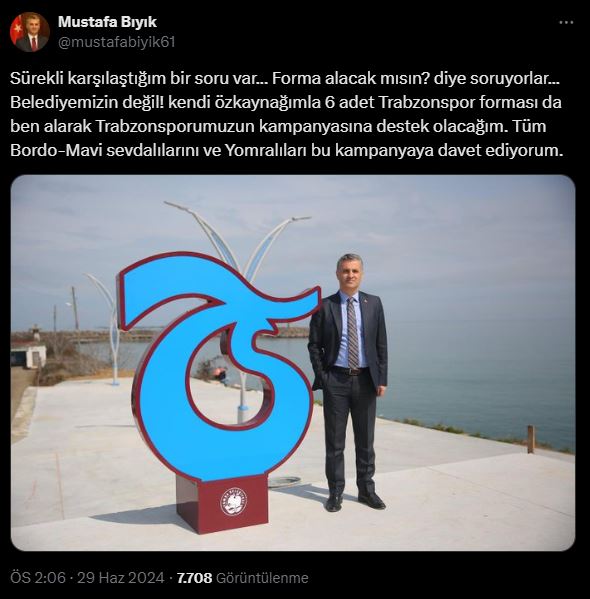Image resolution: width=590 pixels, height=599 pixels.
Task: Click the Görüntülenme label
Action: click(x=262, y=578)
